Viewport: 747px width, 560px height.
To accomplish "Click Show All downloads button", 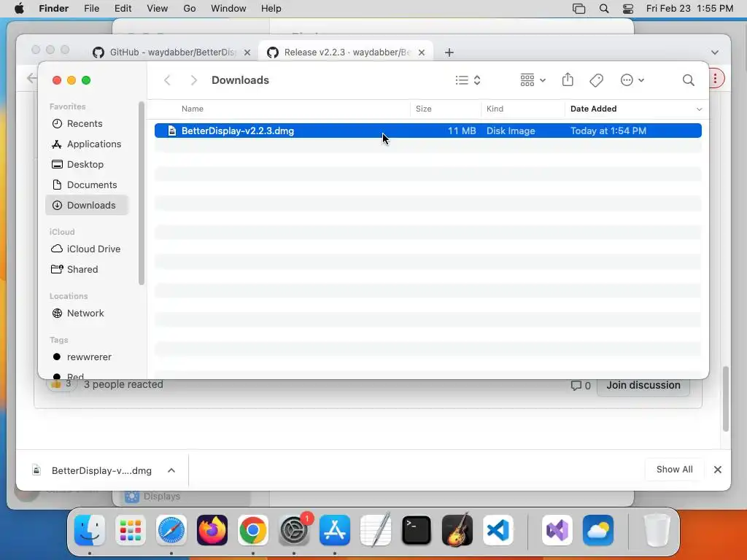I will [674, 470].
